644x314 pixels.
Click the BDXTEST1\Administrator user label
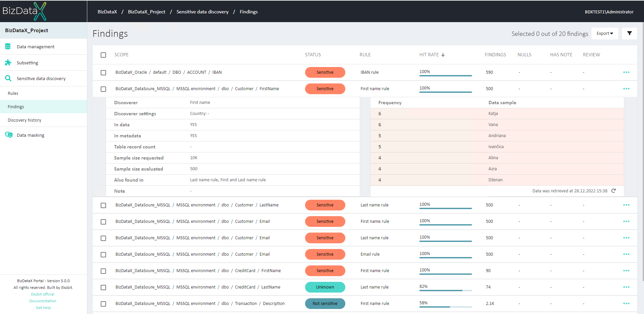click(609, 12)
